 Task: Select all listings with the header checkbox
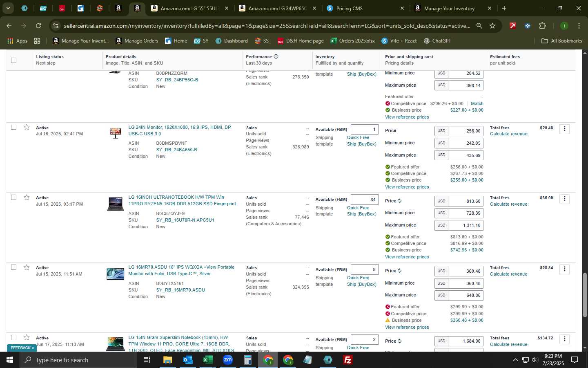pos(13,60)
